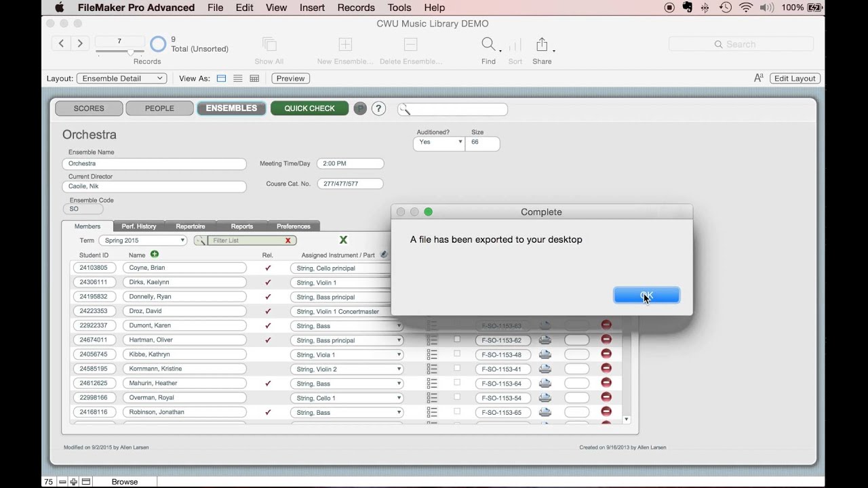Click the Preview button
The width and height of the screenshot is (868, 488).
point(290,79)
